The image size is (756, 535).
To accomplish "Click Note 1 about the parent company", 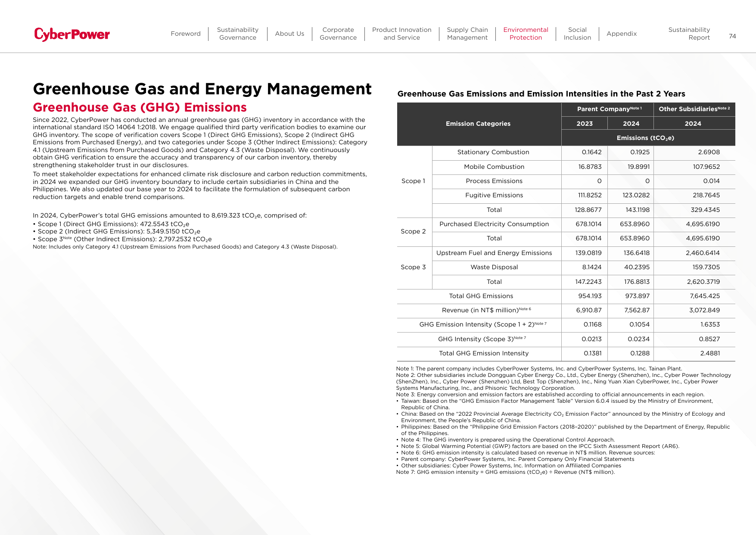I will coord(539,369).
